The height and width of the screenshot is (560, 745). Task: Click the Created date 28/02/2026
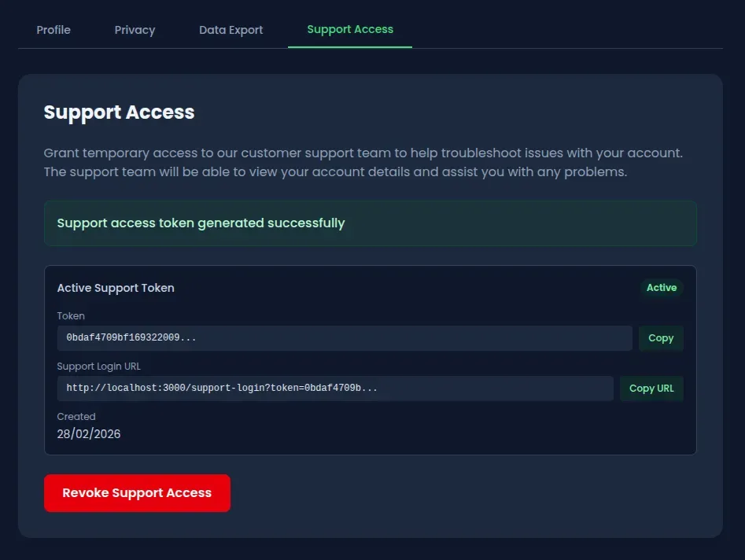click(x=88, y=433)
